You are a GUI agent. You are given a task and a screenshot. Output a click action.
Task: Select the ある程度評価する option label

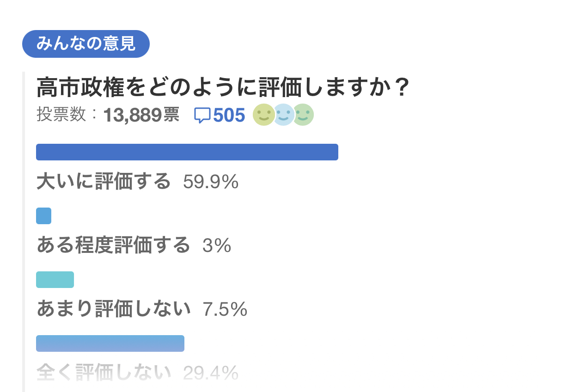[x=113, y=246]
